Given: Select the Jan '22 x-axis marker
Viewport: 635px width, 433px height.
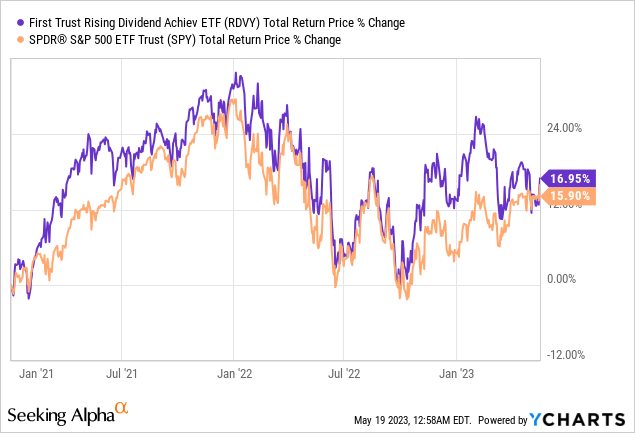Looking at the screenshot, I should point(233,374).
